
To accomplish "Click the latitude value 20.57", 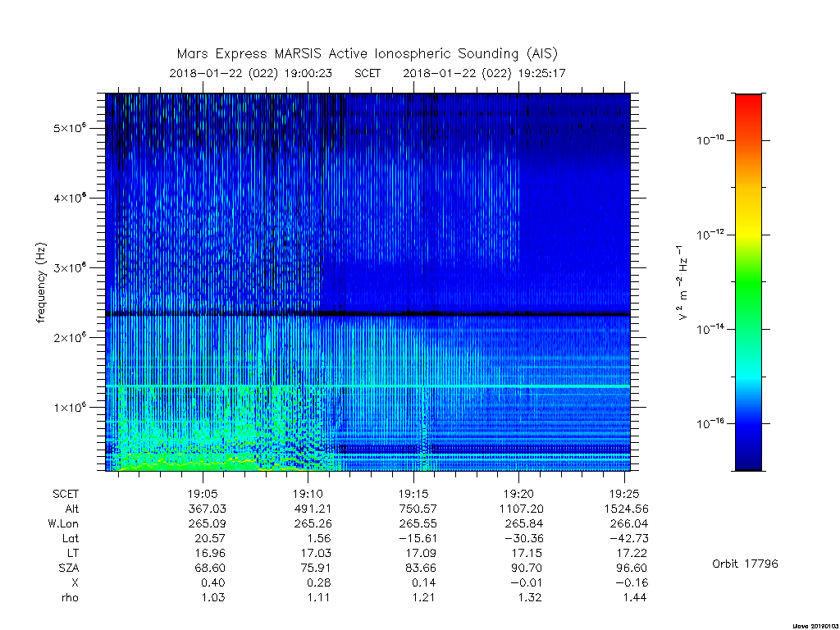I will (210, 538).
